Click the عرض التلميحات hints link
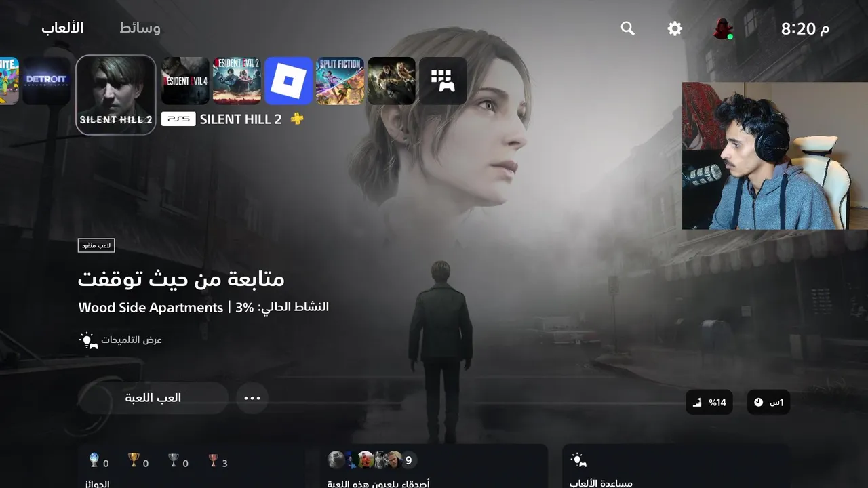Viewport: 868px width, 488px height. (x=132, y=340)
